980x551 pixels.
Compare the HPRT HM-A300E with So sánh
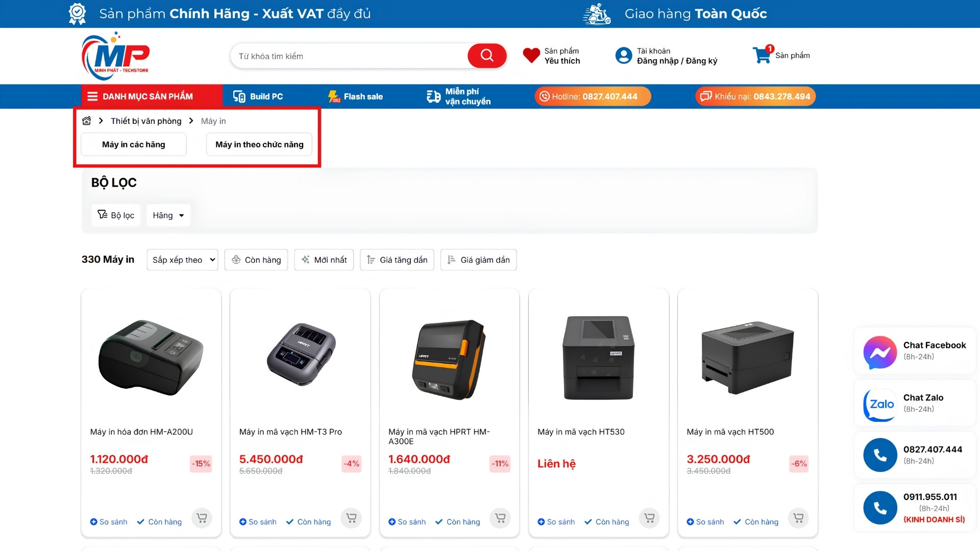click(x=407, y=522)
